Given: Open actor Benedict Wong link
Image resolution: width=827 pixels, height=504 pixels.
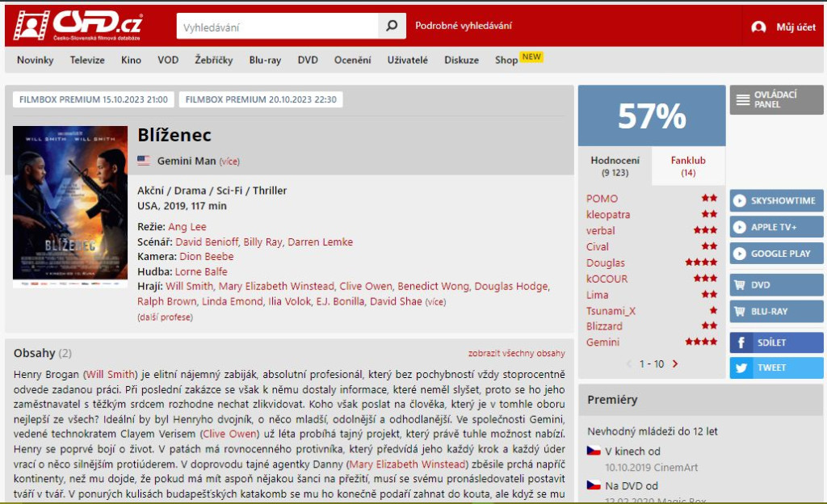Looking at the screenshot, I should [433, 286].
